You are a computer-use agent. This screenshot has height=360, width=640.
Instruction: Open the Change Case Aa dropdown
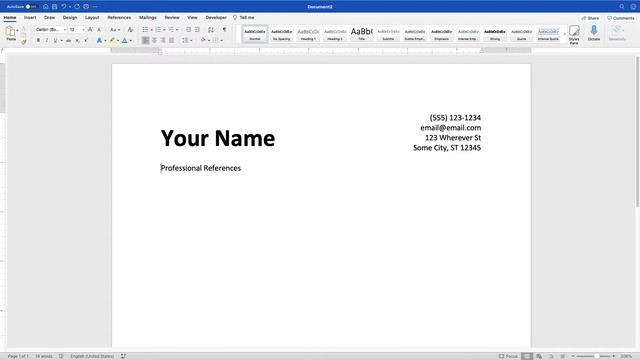tap(115, 30)
